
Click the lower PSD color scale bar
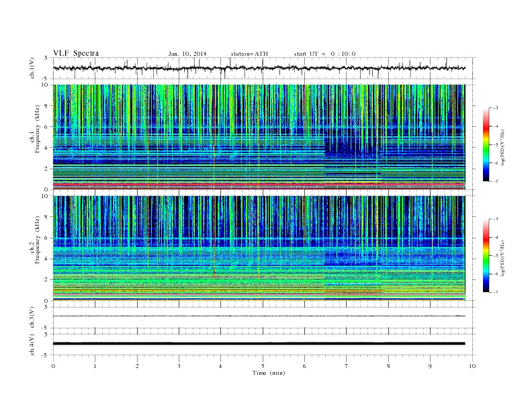coord(486,256)
